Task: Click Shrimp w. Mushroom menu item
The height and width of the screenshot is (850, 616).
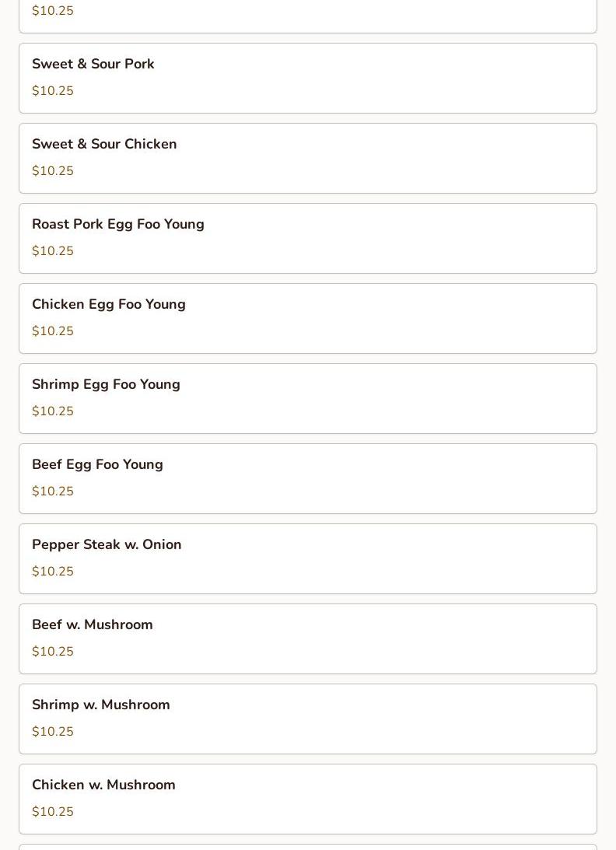Action: 308,719
